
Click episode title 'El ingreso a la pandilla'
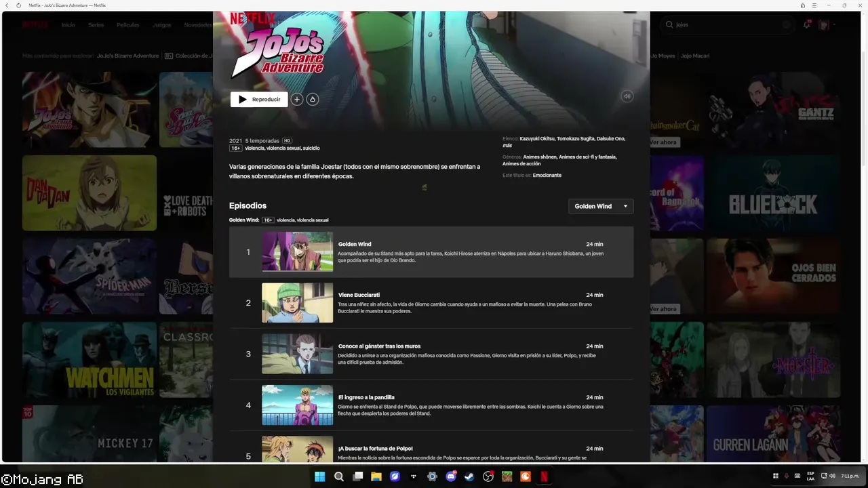(366, 397)
